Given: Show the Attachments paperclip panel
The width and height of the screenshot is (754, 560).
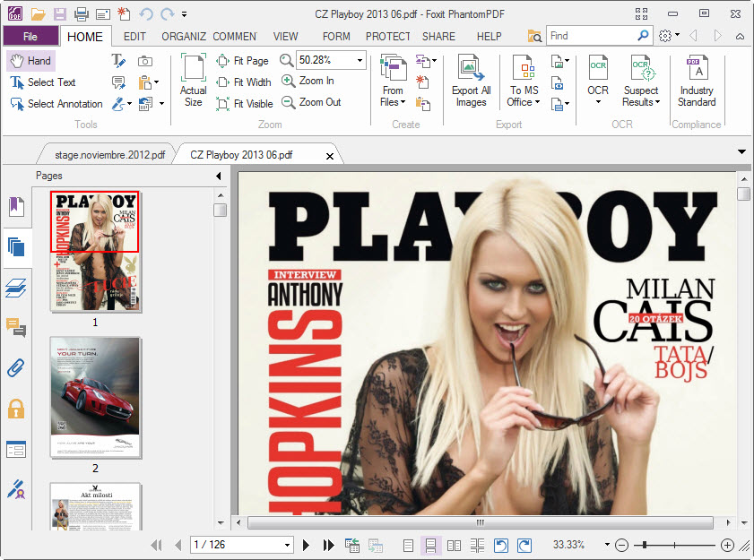Looking at the screenshot, I should point(16,368).
